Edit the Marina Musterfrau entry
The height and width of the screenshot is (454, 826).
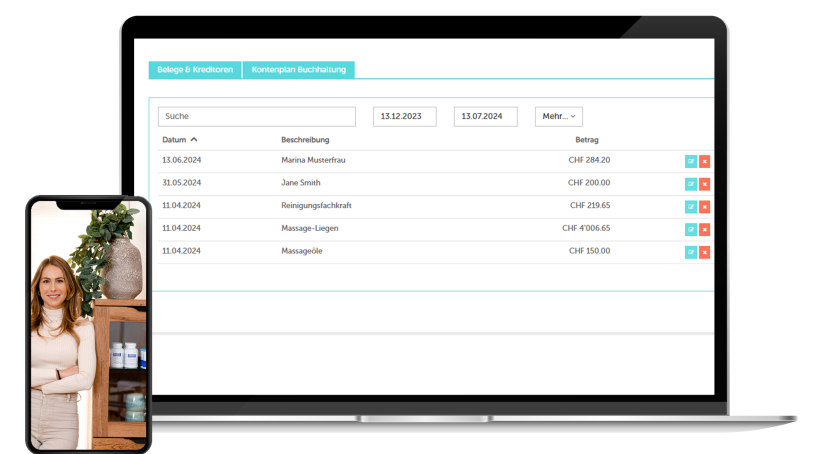(691, 161)
